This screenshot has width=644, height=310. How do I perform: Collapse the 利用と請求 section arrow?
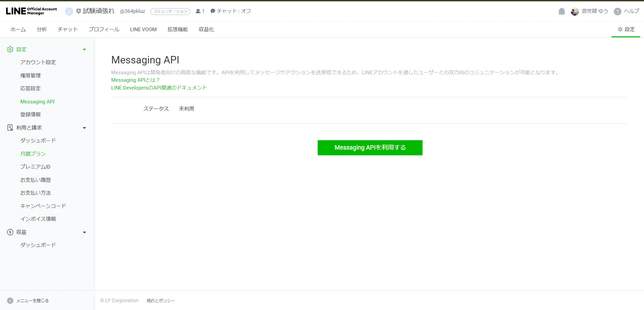tap(84, 128)
